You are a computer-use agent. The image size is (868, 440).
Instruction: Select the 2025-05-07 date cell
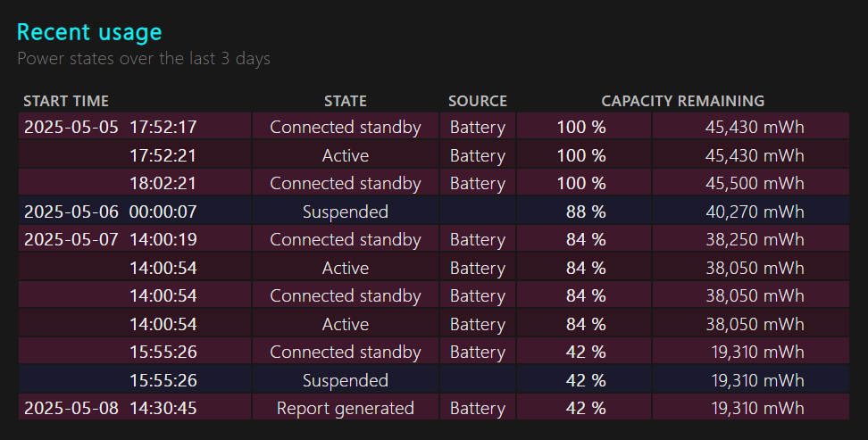71,239
